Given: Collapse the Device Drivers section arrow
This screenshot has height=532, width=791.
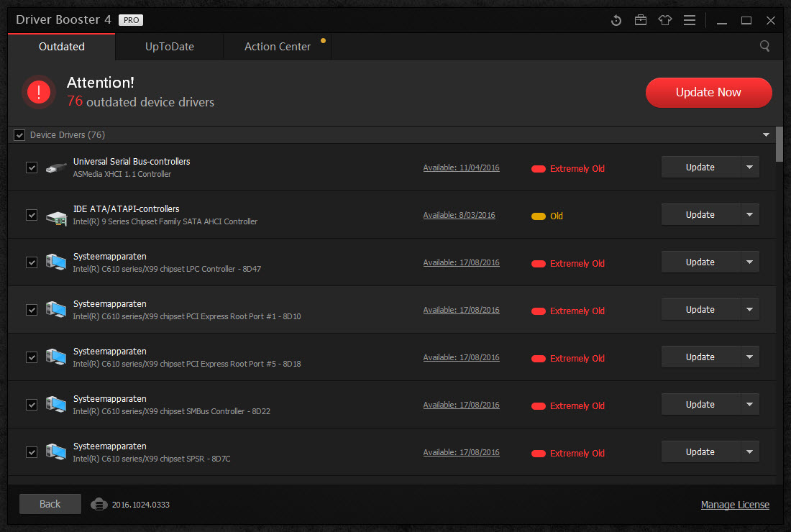Looking at the screenshot, I should [x=766, y=134].
